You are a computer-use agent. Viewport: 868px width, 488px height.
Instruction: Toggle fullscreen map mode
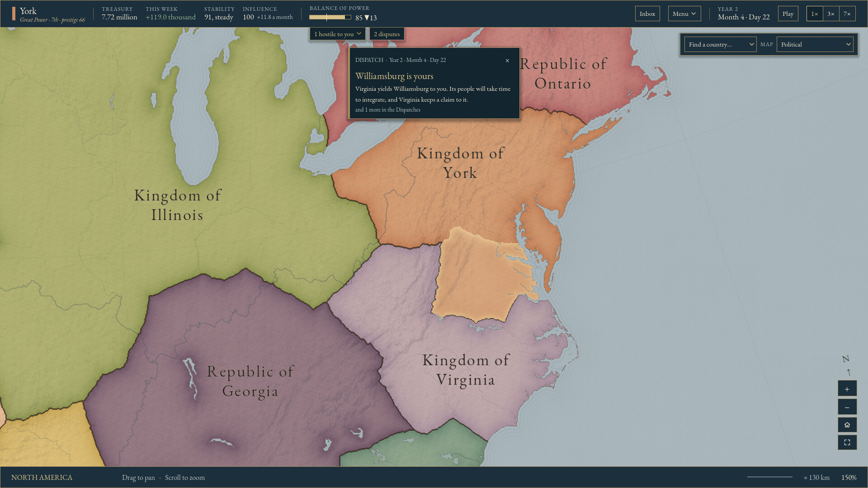pyautogui.click(x=847, y=442)
